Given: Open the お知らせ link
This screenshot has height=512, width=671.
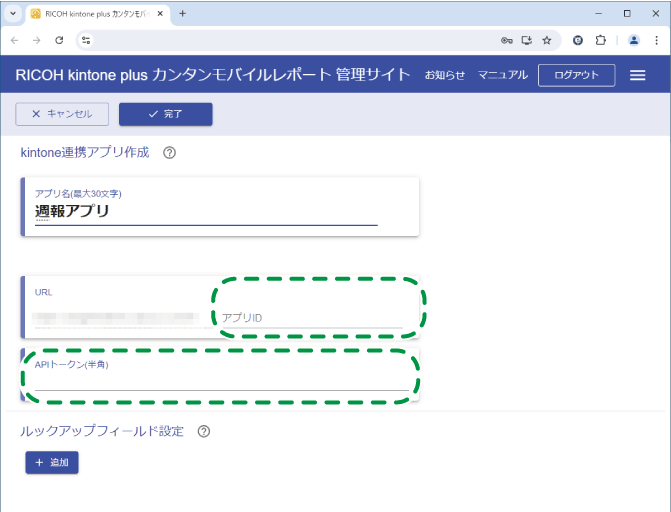Looking at the screenshot, I should (445, 75).
